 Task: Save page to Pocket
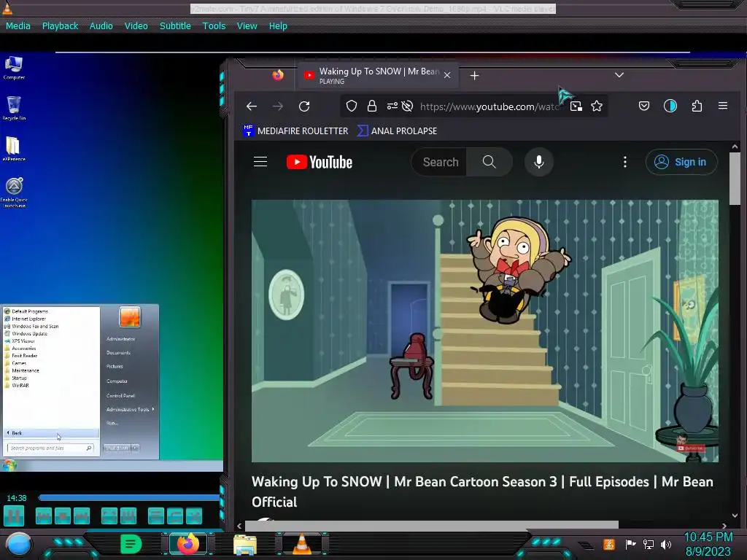643,106
